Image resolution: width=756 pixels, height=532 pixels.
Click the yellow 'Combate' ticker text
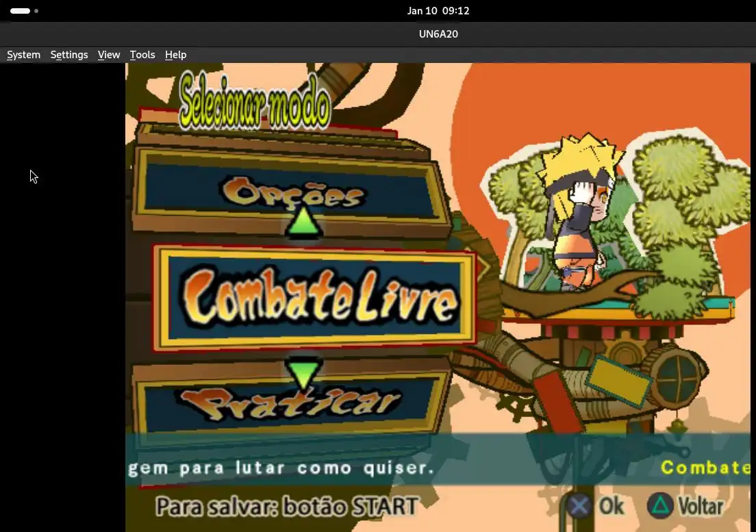click(705, 467)
